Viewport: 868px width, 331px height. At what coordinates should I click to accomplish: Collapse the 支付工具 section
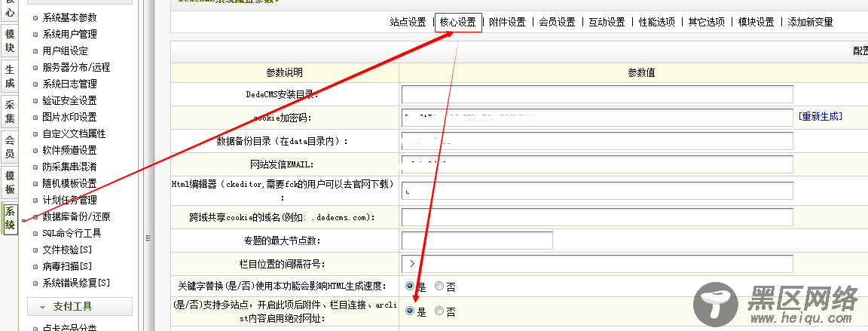(80, 307)
